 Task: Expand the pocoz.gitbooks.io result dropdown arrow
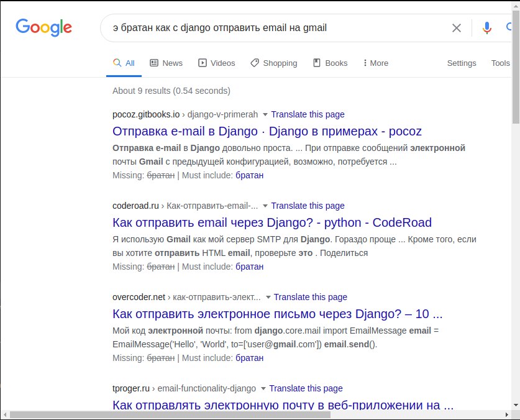pos(265,114)
